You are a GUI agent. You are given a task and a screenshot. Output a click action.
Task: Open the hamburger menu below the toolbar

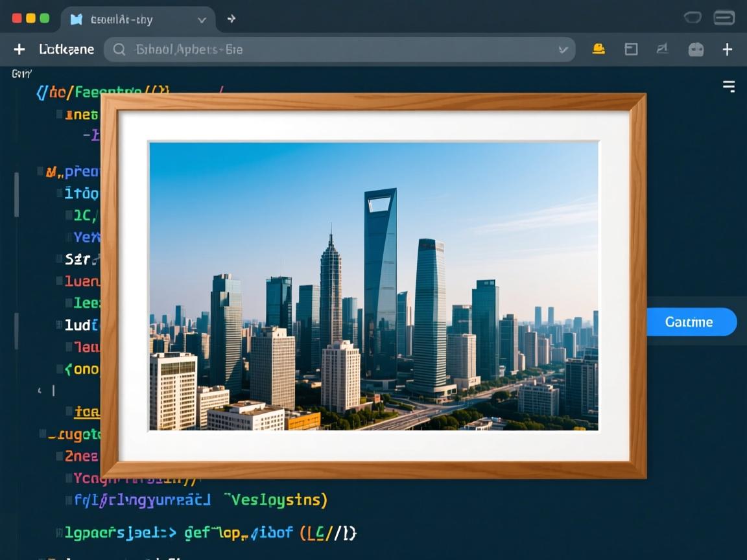tap(728, 87)
